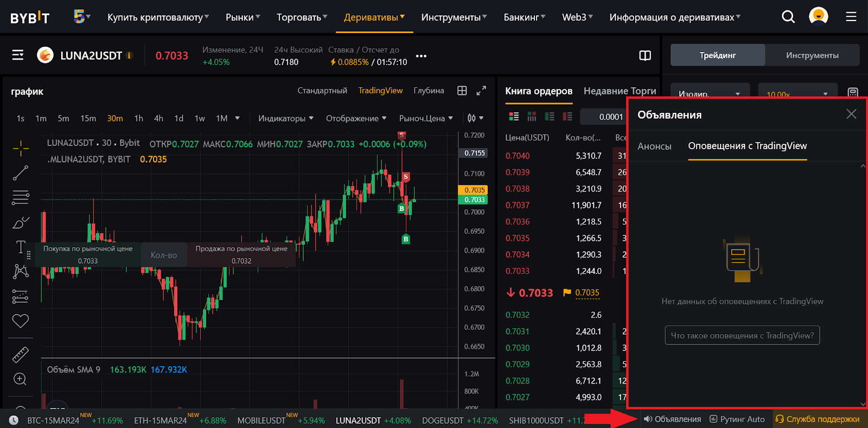This screenshot has width=868, height=428.
Task: Click the layout book icon
Action: 645,55
